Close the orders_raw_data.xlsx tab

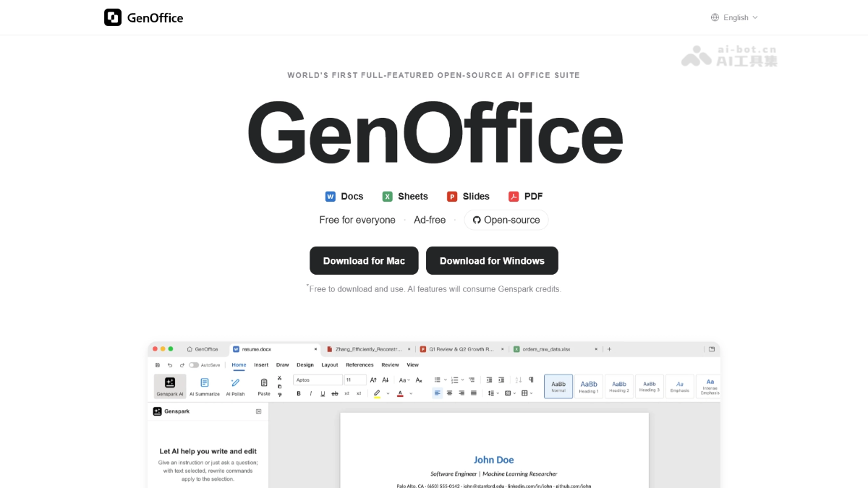pyautogui.click(x=596, y=349)
